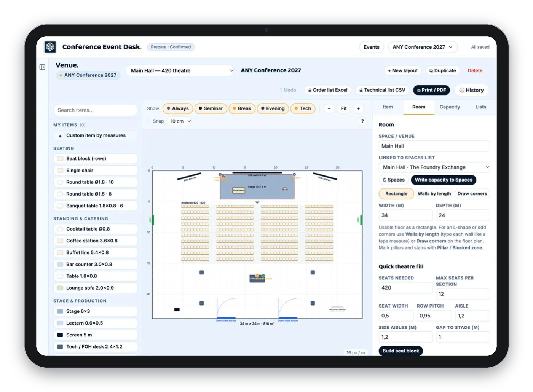This screenshot has height=392, width=533.
Task: Switch to the Capacity tab
Action: [450, 107]
